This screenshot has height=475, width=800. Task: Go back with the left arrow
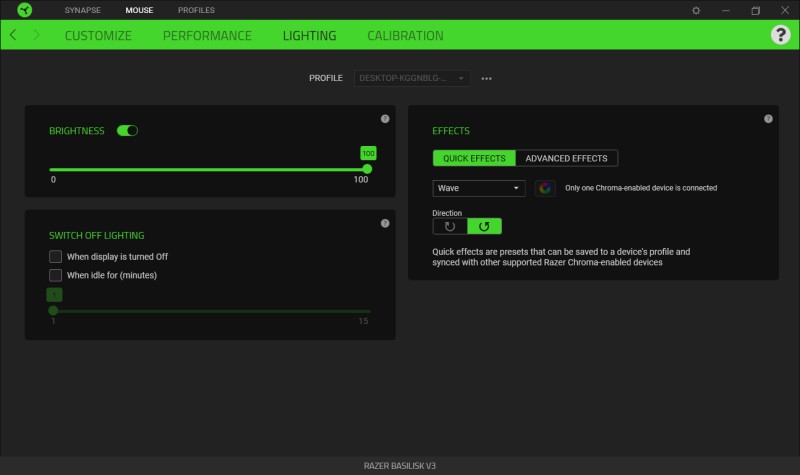click(x=13, y=35)
